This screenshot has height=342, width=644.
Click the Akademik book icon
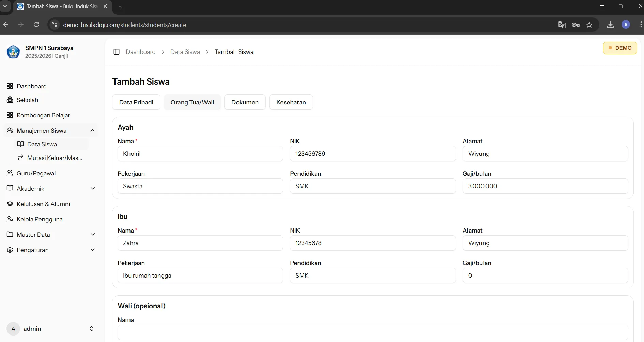pos(10,188)
